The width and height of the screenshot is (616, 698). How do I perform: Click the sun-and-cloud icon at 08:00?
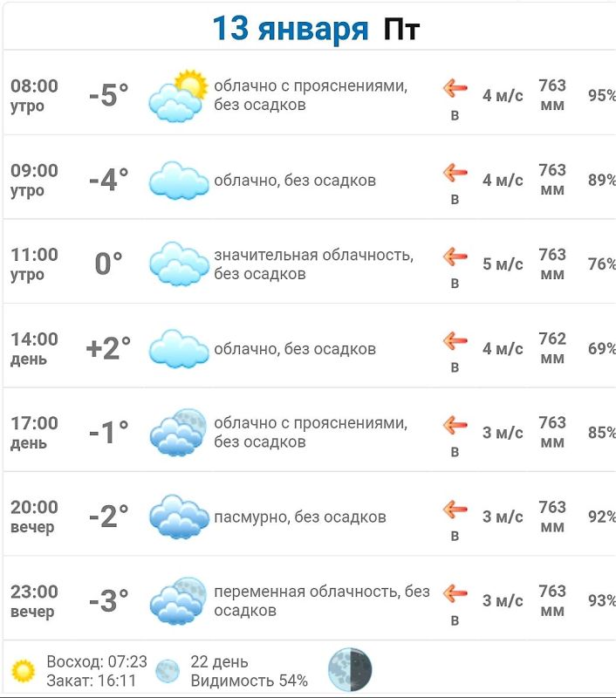179,95
